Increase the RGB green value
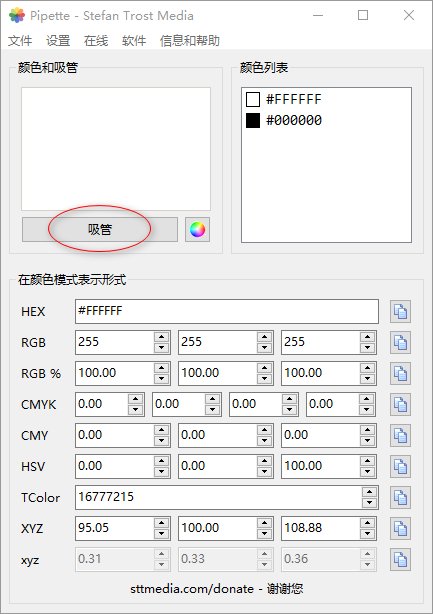The height and width of the screenshot is (614, 433). (265, 337)
